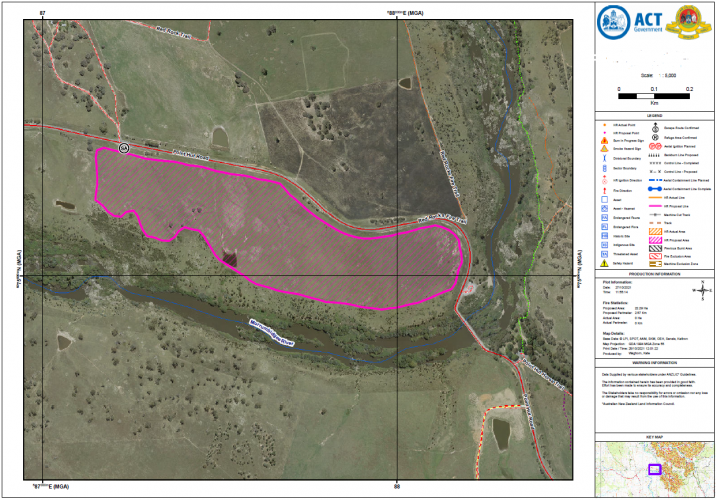Click the Threatened Asset legend icon
The width and height of the screenshot is (717, 500).
coord(604,254)
